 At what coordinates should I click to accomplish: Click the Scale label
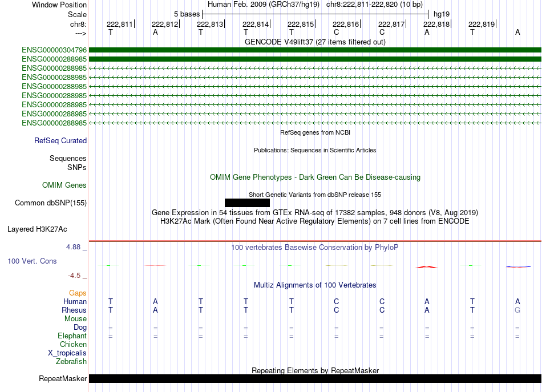coord(77,14)
